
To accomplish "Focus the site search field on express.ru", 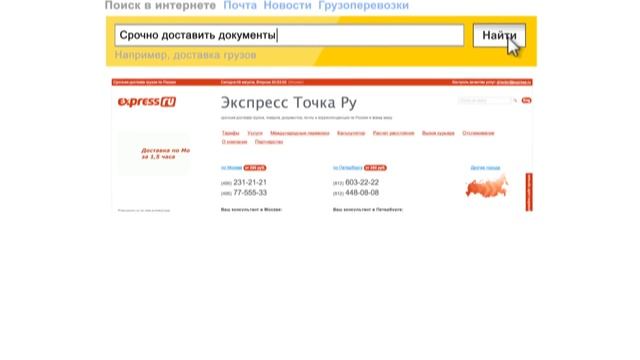I will click(x=485, y=100).
